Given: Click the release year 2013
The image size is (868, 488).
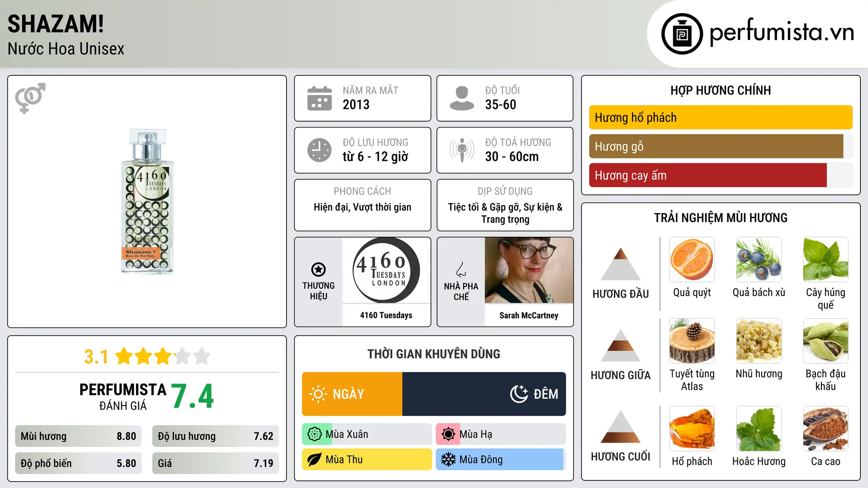Looking at the screenshot, I should coord(356,105).
